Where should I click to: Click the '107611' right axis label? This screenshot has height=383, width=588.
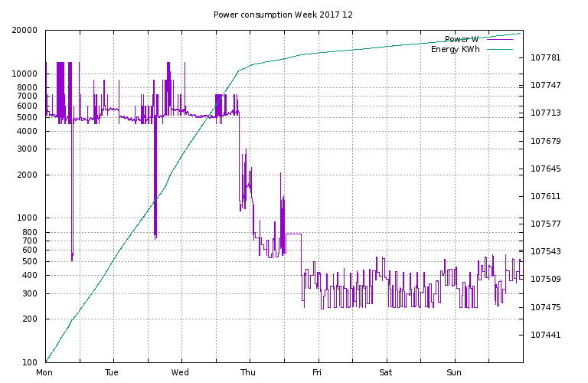click(x=546, y=196)
